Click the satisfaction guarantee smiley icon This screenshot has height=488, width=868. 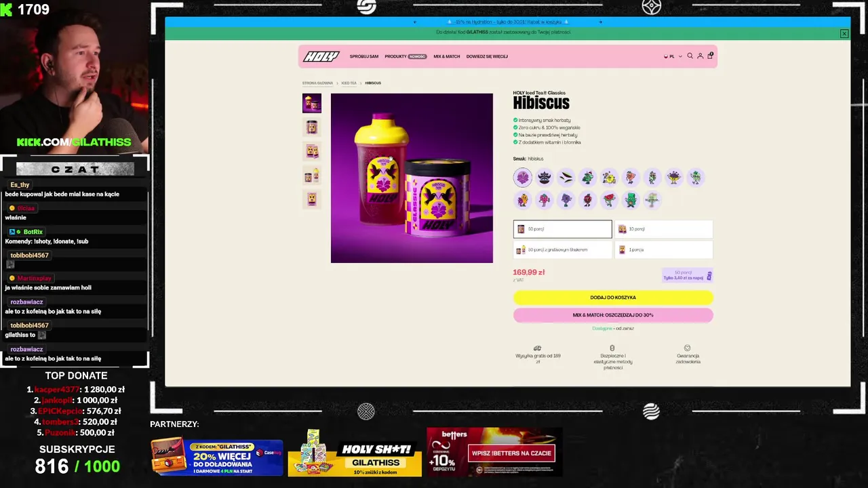[x=687, y=348]
